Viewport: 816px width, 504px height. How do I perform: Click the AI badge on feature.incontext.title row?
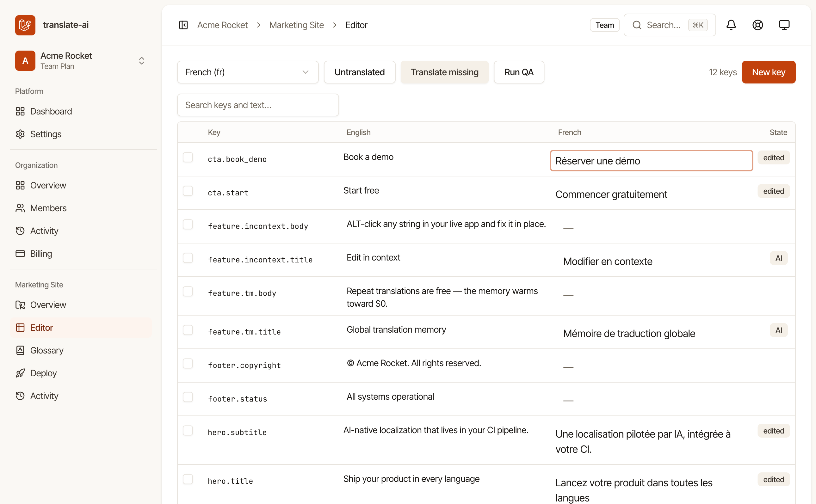(778, 258)
